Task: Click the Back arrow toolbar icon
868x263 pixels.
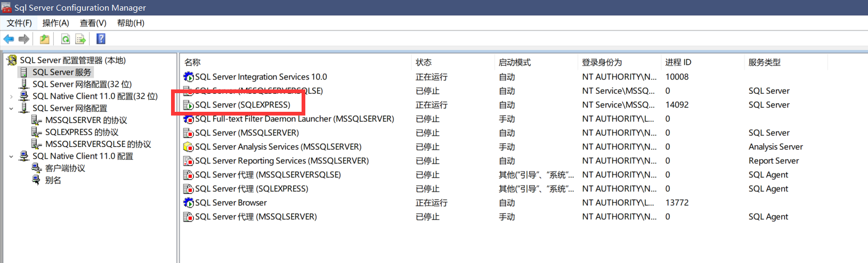Action: click(9, 39)
